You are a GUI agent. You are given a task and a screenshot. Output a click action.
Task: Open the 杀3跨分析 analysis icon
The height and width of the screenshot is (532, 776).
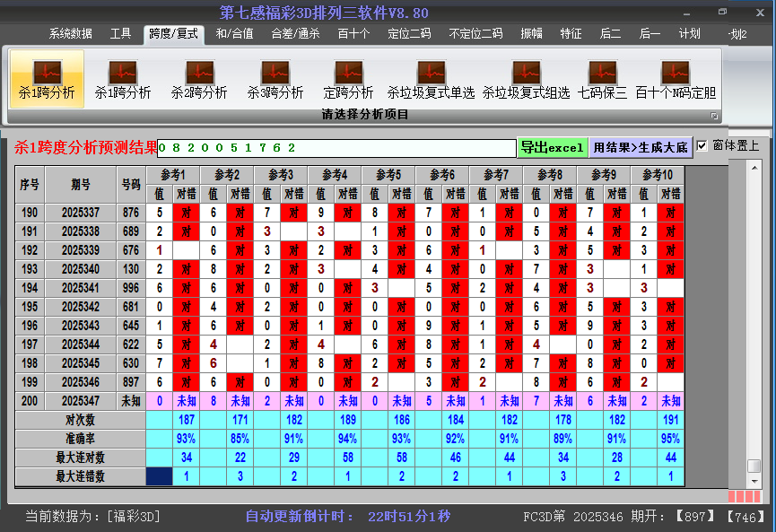[275, 78]
